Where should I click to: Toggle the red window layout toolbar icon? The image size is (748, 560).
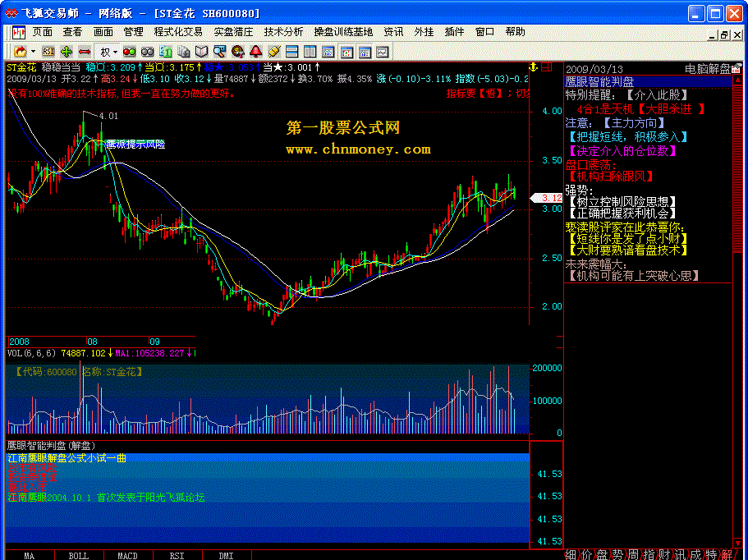(346, 52)
